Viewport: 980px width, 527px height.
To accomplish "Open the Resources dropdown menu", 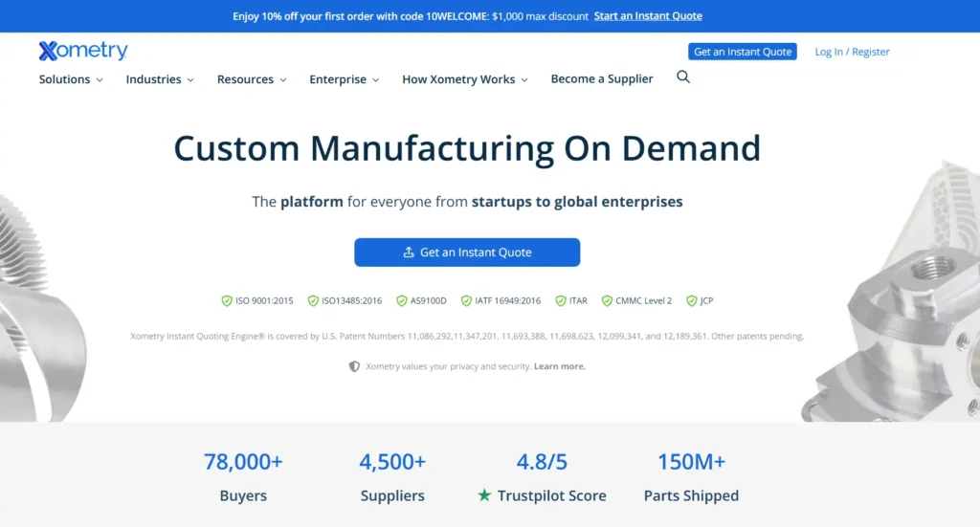I will (x=252, y=79).
